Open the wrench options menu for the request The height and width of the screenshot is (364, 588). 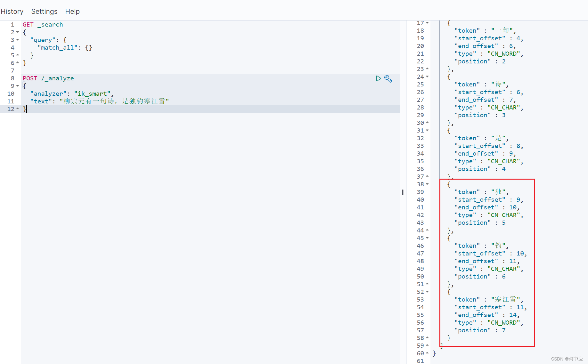388,78
